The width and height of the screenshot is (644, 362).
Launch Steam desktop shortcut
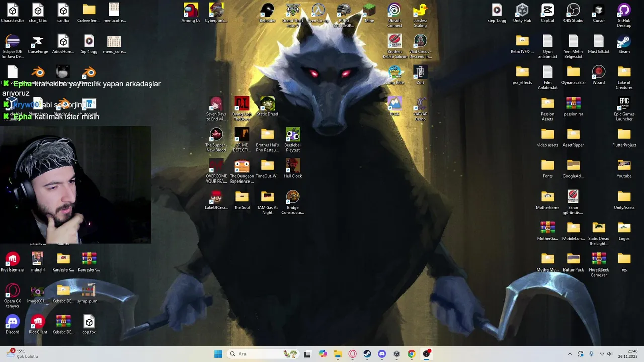624,44
